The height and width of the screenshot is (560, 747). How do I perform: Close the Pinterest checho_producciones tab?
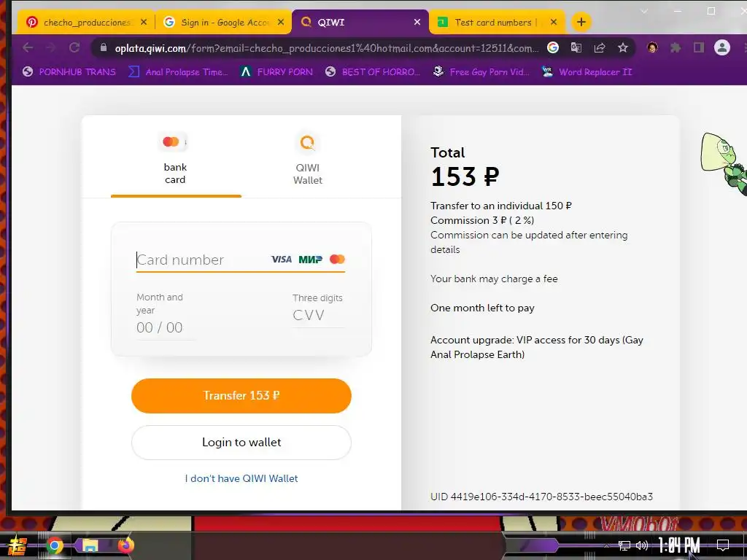pos(144,22)
